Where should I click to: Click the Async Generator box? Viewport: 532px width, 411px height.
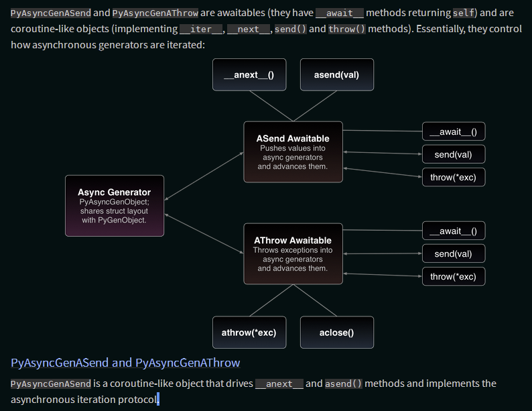pyautogui.click(x=115, y=206)
